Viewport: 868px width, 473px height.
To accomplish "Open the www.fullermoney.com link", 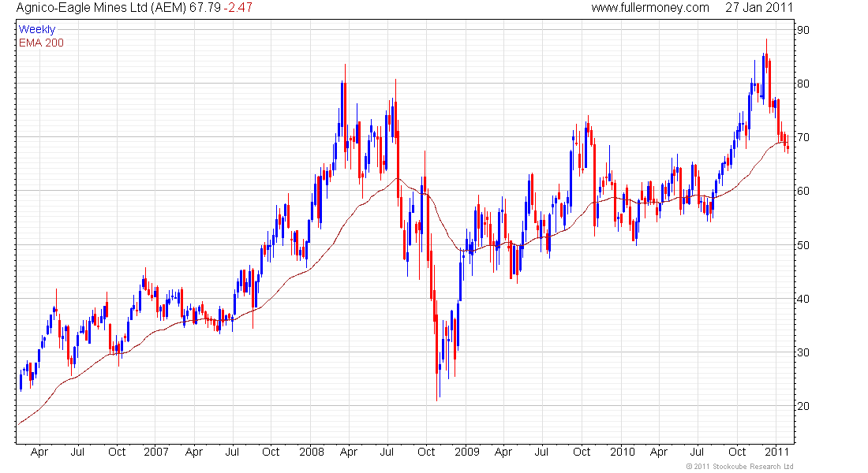I will pos(650,8).
